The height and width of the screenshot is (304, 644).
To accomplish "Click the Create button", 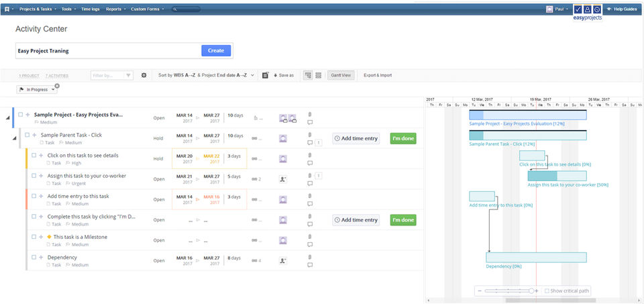I will coord(216,50).
